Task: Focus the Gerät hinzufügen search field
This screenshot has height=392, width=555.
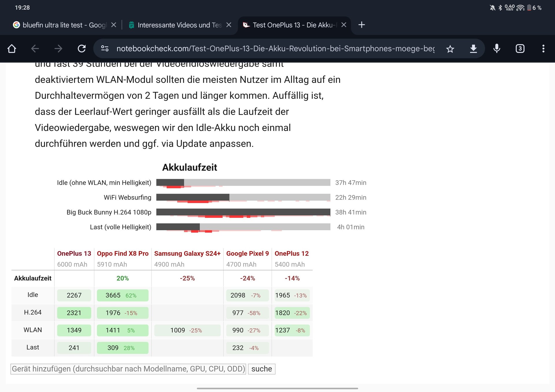Action: (128, 369)
